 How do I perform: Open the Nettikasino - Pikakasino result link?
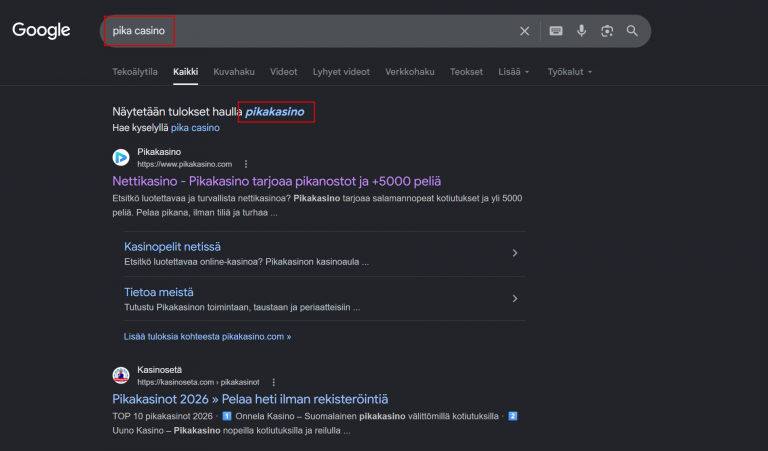tap(277, 181)
